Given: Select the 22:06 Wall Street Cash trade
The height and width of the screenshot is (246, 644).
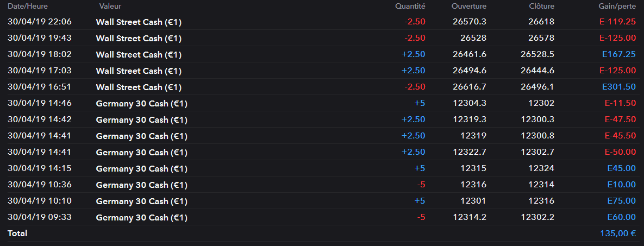Looking at the screenshot, I should (x=139, y=22).
